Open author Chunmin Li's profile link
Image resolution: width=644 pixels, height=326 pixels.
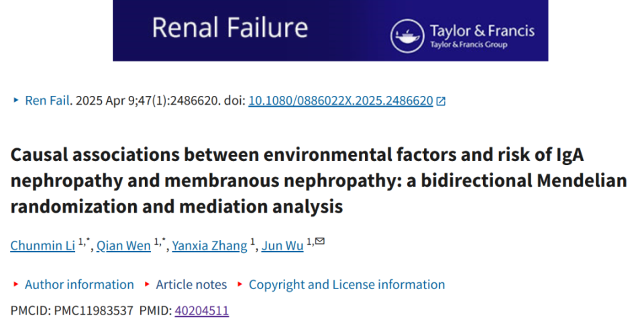pyautogui.click(x=43, y=246)
